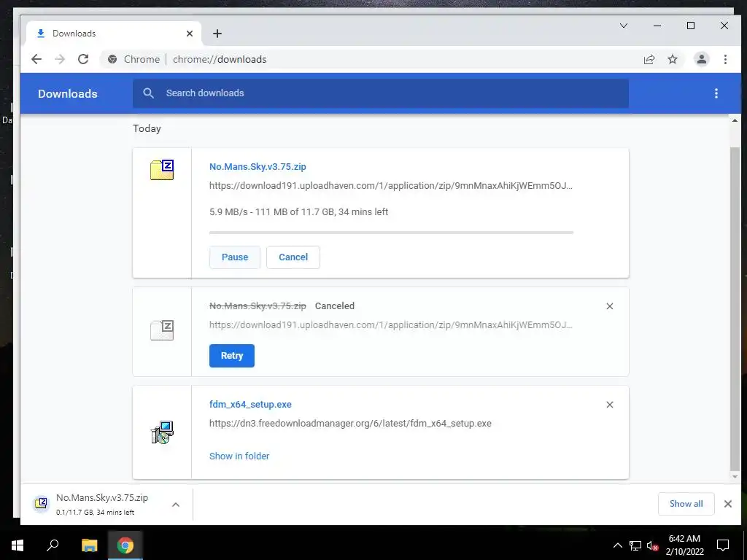Close the bottom download shelf
Screen dimensions: 747x560
pyautogui.click(x=728, y=504)
